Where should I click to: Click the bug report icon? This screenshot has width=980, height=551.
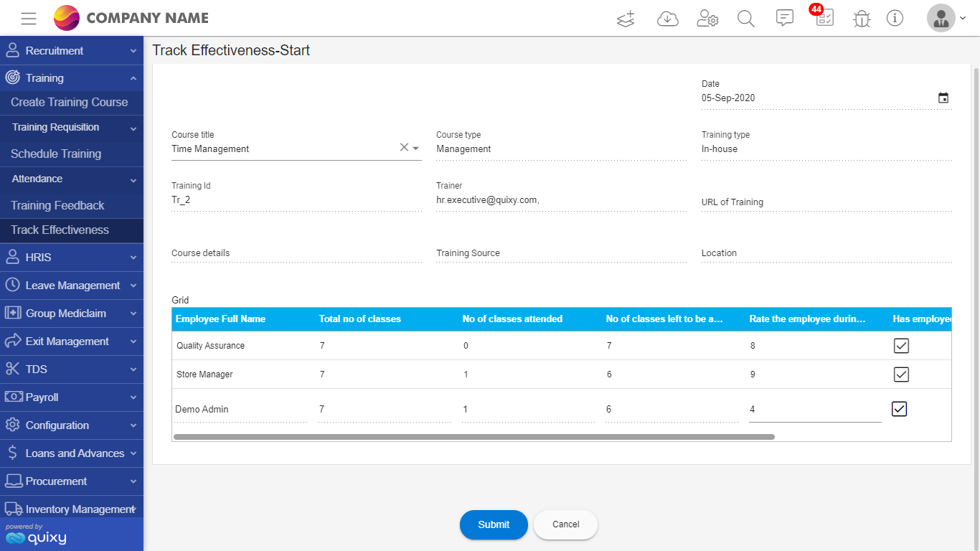pyautogui.click(x=862, y=19)
